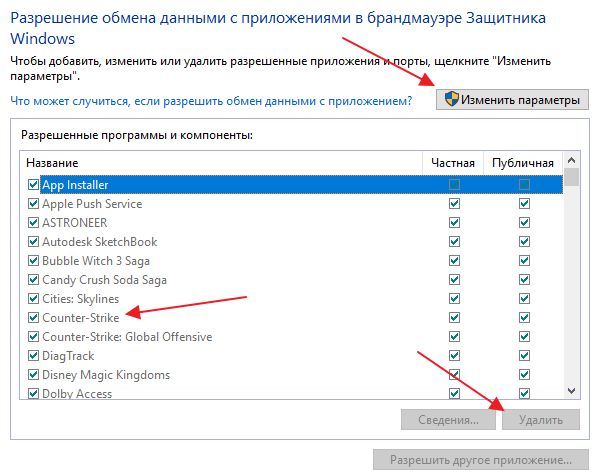This screenshot has width=600, height=475.
Task: Select the Counter-Strike entry
Action: pos(80,317)
